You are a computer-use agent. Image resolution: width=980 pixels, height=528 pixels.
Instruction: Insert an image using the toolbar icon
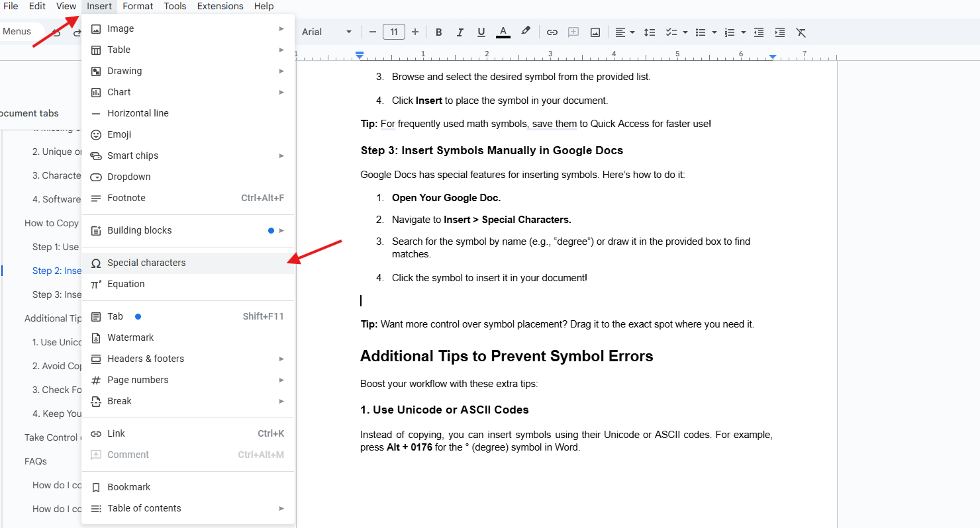click(x=595, y=31)
